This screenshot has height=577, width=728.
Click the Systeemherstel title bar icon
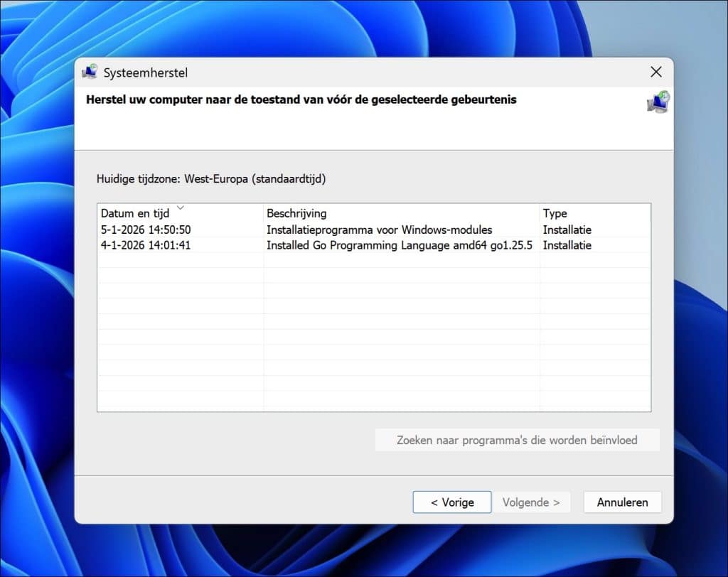(x=90, y=72)
